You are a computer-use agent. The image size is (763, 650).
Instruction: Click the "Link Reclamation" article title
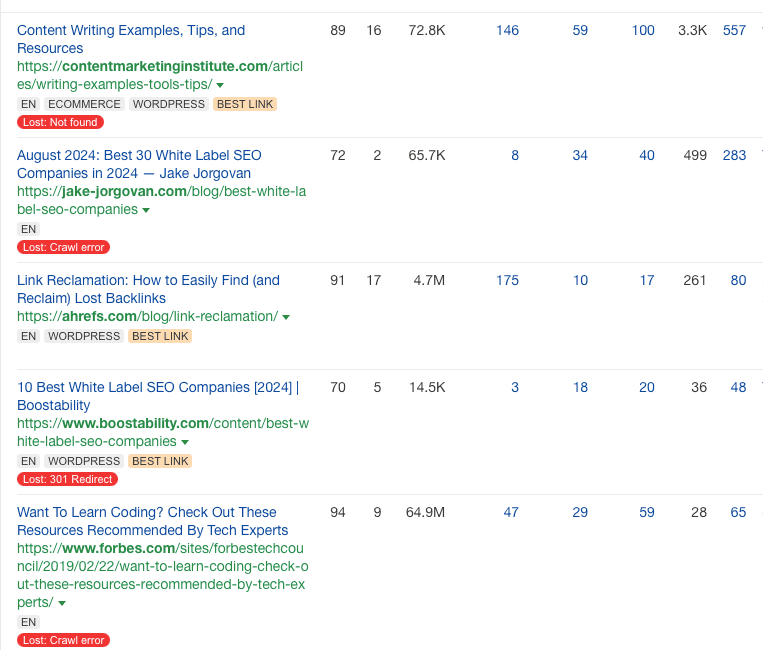click(x=148, y=289)
